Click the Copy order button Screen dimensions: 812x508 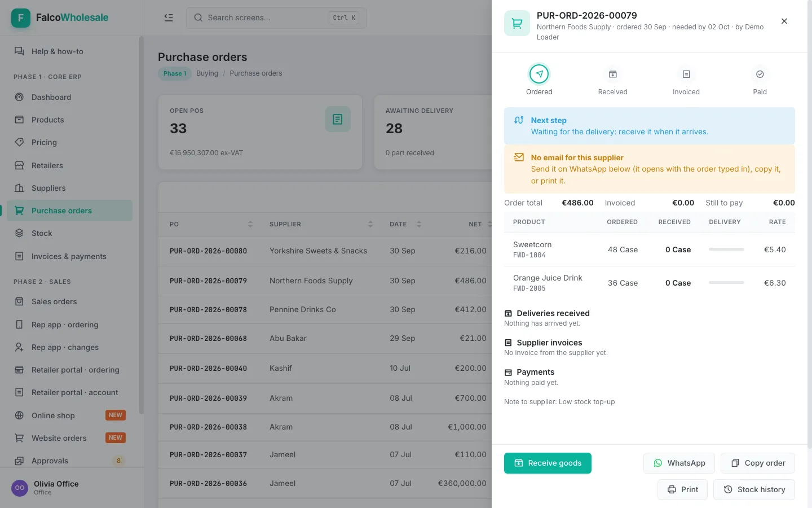click(758, 463)
